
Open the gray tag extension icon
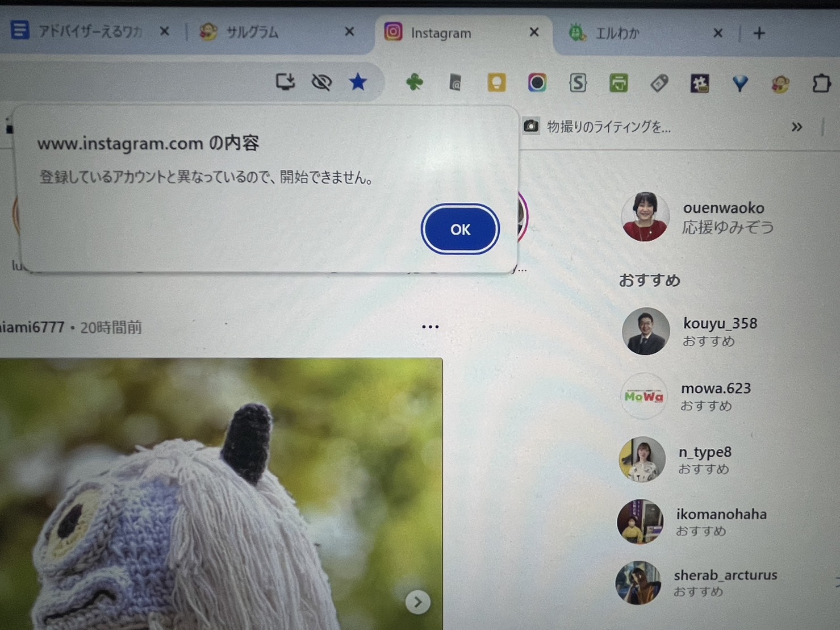point(659,84)
